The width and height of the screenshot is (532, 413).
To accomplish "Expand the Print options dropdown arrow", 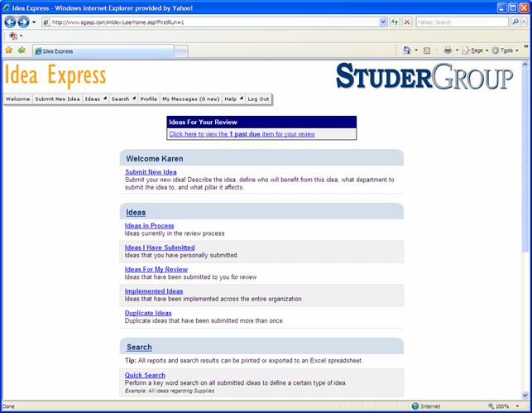I will click(x=457, y=50).
